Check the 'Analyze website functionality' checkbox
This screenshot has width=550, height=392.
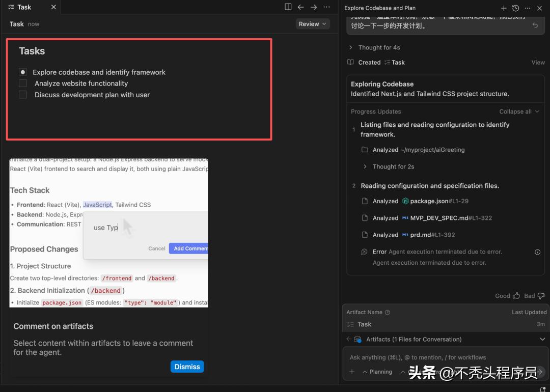click(23, 83)
